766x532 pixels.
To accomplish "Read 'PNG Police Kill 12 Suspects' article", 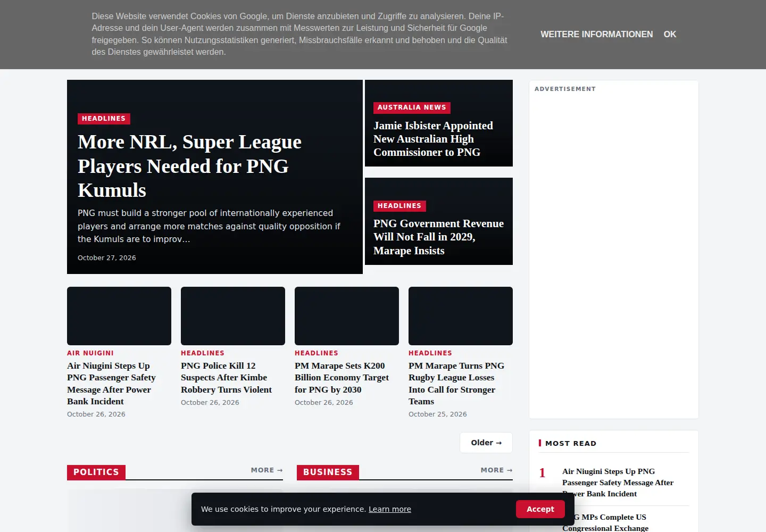I will [226, 378].
